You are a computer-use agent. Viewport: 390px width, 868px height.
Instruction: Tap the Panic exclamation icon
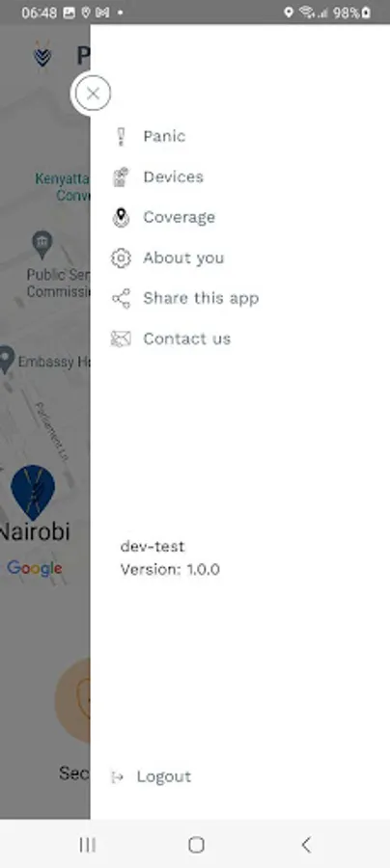122,137
